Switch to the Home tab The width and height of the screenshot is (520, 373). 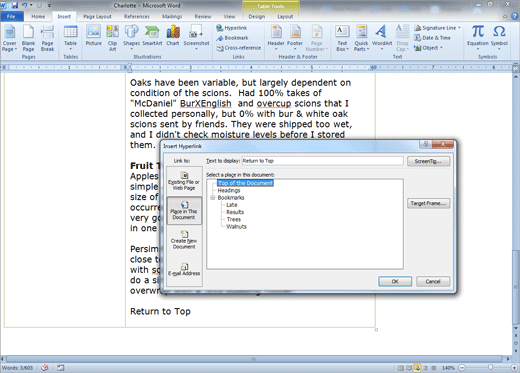[x=38, y=16]
